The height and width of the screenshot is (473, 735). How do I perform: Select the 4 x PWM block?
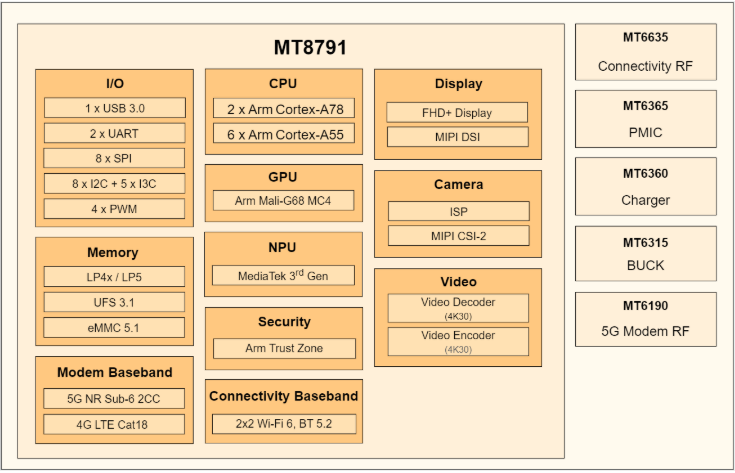click(x=114, y=209)
